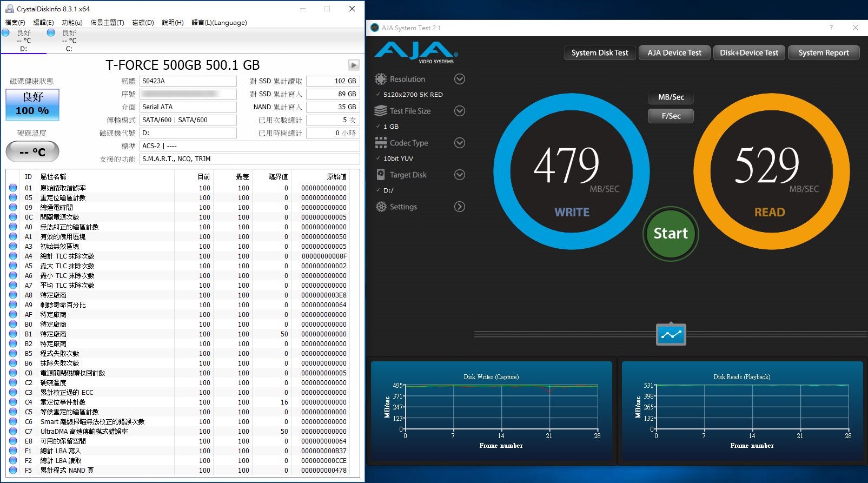Click the 102 GB total host reads field

[333, 81]
